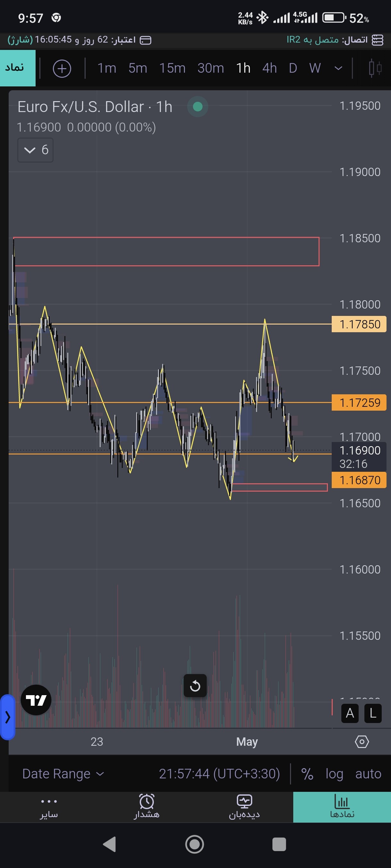
Task: Toggle log scale mode
Action: point(334,774)
